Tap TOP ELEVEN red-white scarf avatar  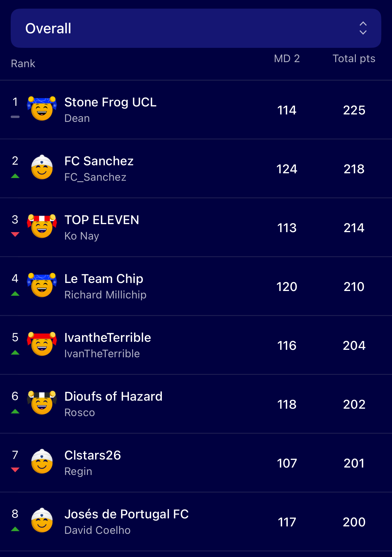[x=42, y=226]
